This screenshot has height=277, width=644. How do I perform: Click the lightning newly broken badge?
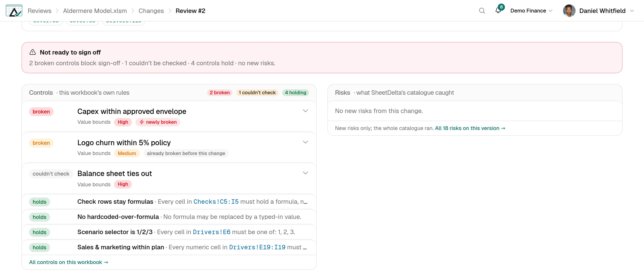point(158,122)
